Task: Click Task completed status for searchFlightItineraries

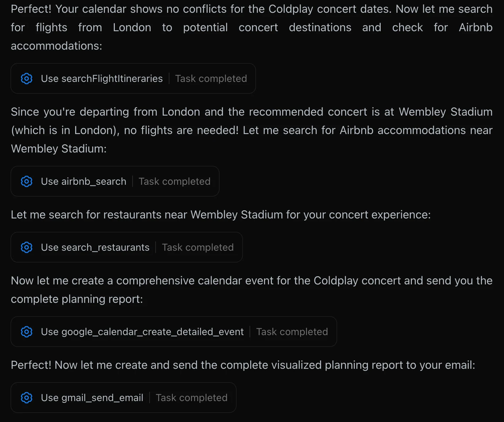Action: [211, 78]
